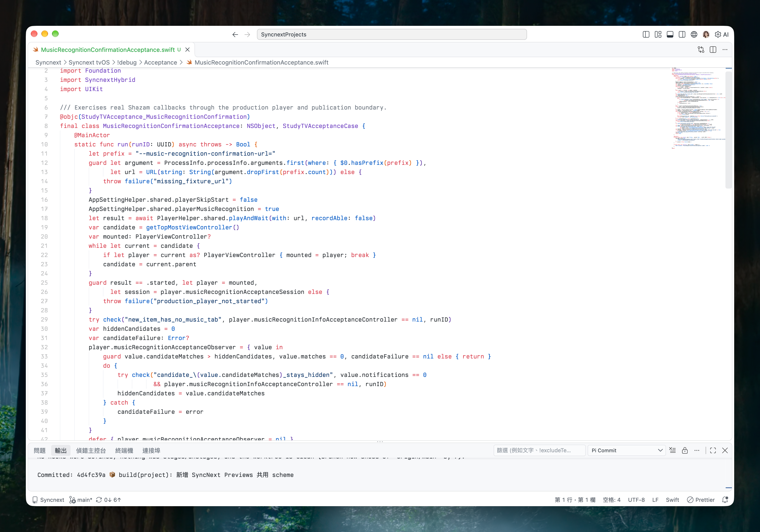
Task: Close the MusicRecognitionConfirmationAcceptance.swift tab
Action: point(187,50)
